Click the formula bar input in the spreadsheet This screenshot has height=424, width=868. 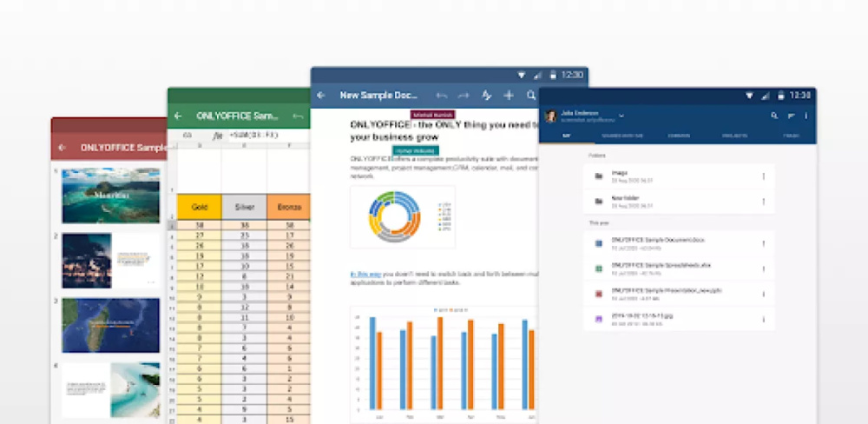pos(252,136)
